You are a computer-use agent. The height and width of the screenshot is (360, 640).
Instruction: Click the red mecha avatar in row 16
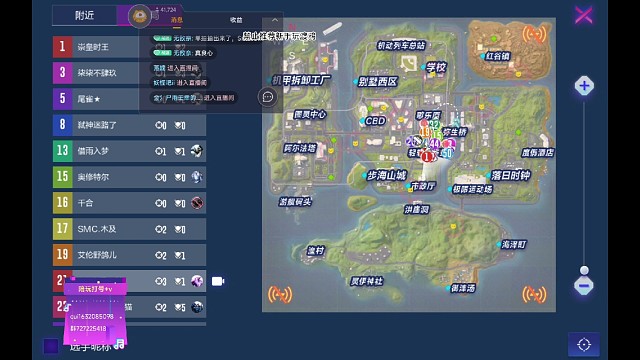(x=197, y=203)
